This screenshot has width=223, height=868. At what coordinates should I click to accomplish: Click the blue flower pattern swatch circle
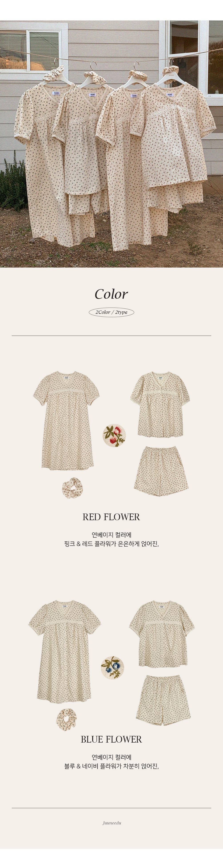[112, 667]
